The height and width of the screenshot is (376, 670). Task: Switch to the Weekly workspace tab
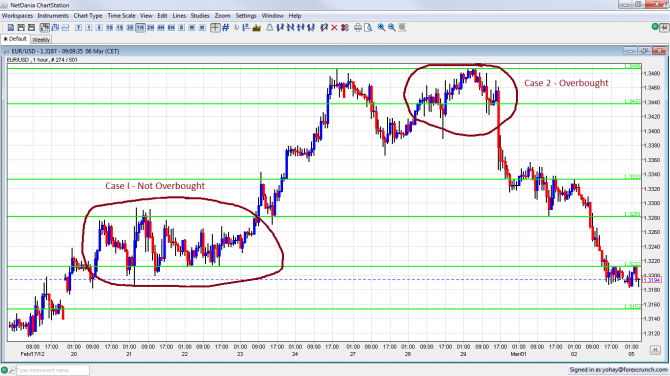coord(41,39)
